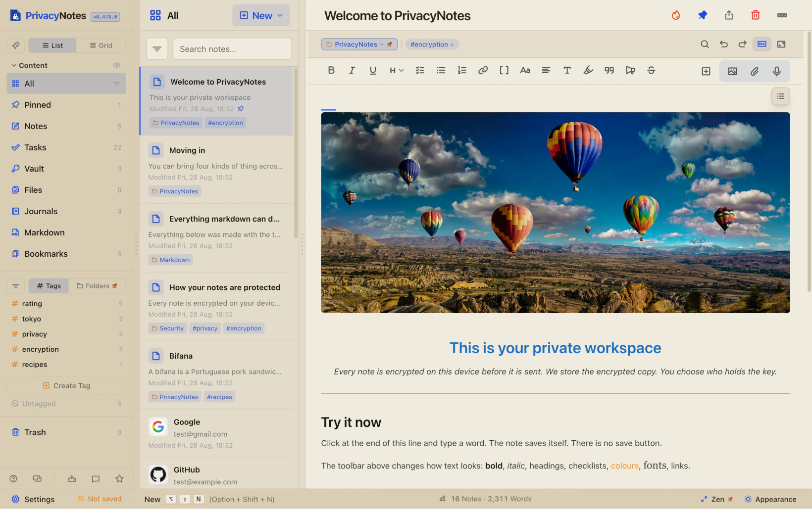
Task: Insert a checklist
Action: coord(420,70)
